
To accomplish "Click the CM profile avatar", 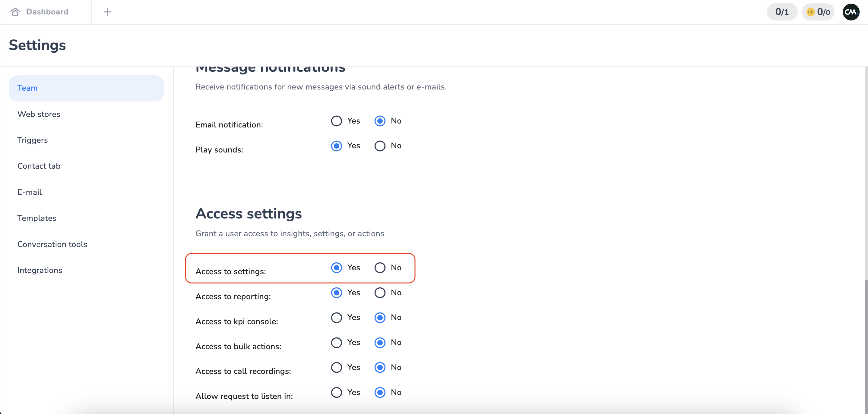I will (x=851, y=12).
